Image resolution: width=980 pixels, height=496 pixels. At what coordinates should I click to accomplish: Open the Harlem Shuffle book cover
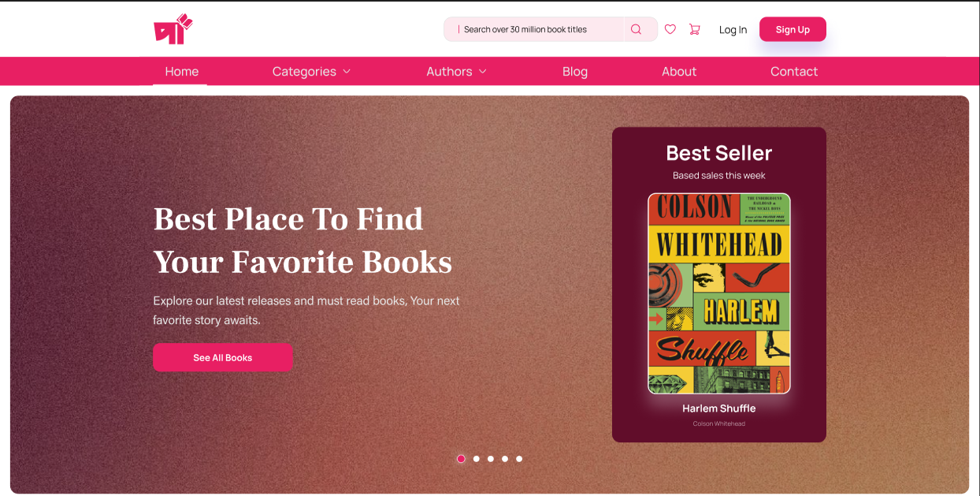coord(719,293)
